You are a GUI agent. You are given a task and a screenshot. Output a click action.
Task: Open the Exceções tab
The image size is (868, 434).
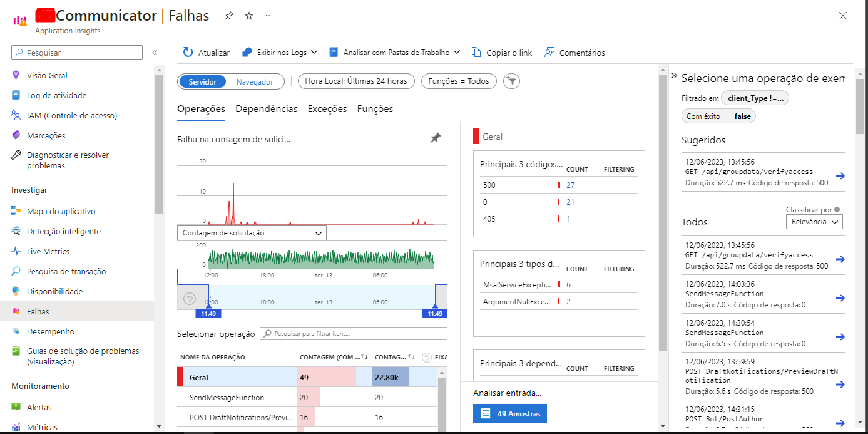327,108
